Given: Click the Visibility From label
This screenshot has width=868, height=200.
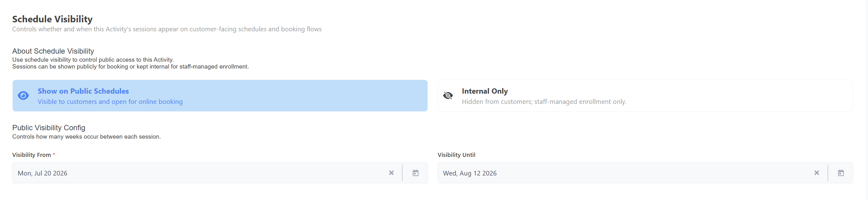Looking at the screenshot, I should point(31,155).
